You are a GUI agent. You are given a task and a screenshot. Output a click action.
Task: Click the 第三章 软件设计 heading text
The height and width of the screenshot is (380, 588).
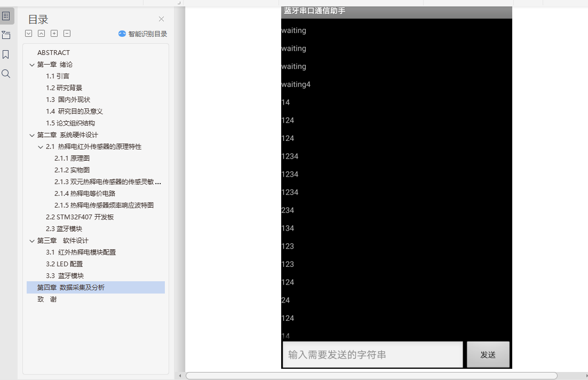(62, 241)
